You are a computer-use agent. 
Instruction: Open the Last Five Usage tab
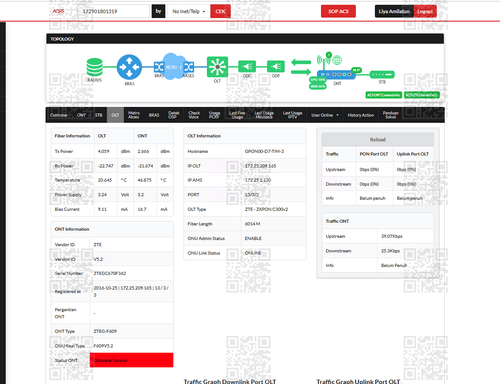(x=237, y=115)
